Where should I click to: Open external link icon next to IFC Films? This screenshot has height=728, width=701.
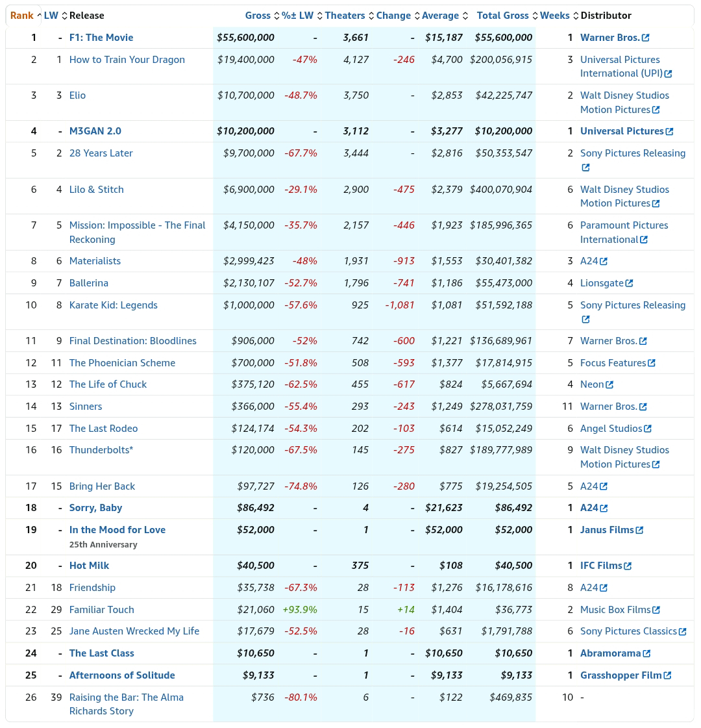click(628, 566)
